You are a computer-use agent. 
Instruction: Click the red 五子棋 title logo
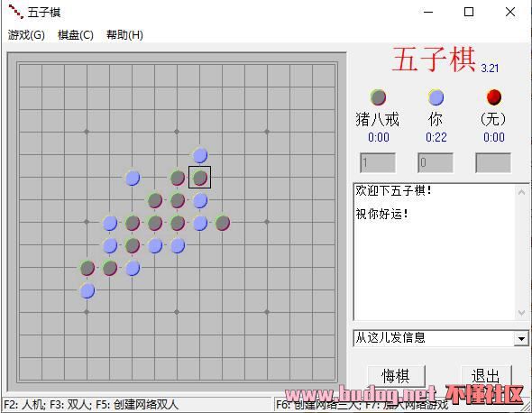point(434,60)
